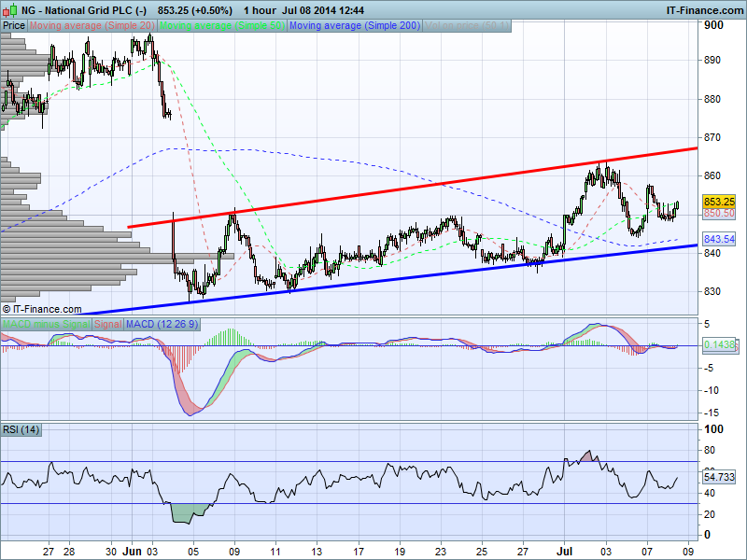This screenshot has width=747, height=560.
Task: Click the MACD minus Signal label
Action: pos(47,324)
